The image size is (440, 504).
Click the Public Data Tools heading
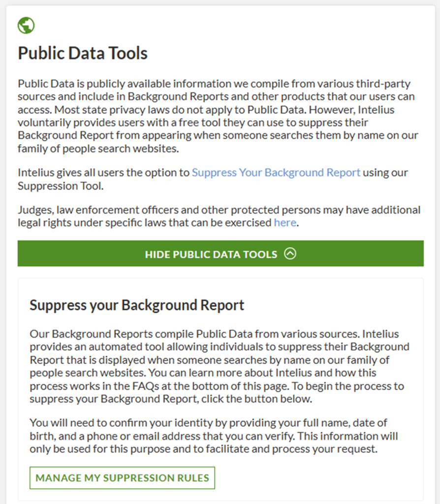(x=83, y=53)
